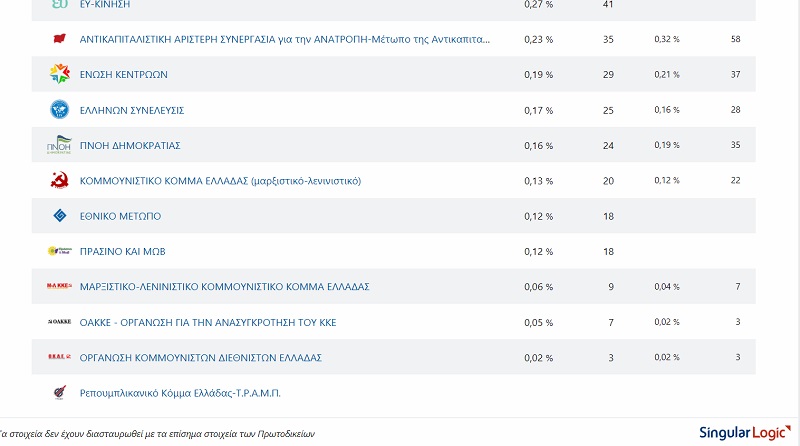
Task: Click the Ρεπουμπλικανικό Κόμμα logo
Action: (59, 392)
